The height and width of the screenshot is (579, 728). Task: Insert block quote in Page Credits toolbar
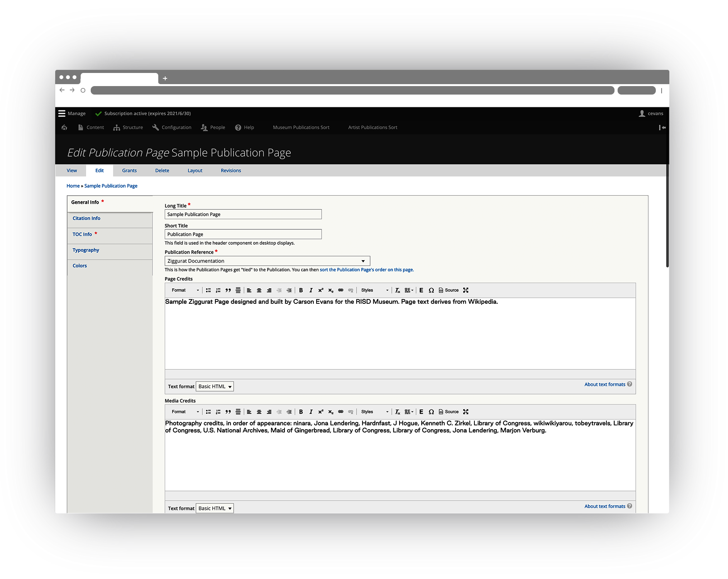tap(228, 290)
